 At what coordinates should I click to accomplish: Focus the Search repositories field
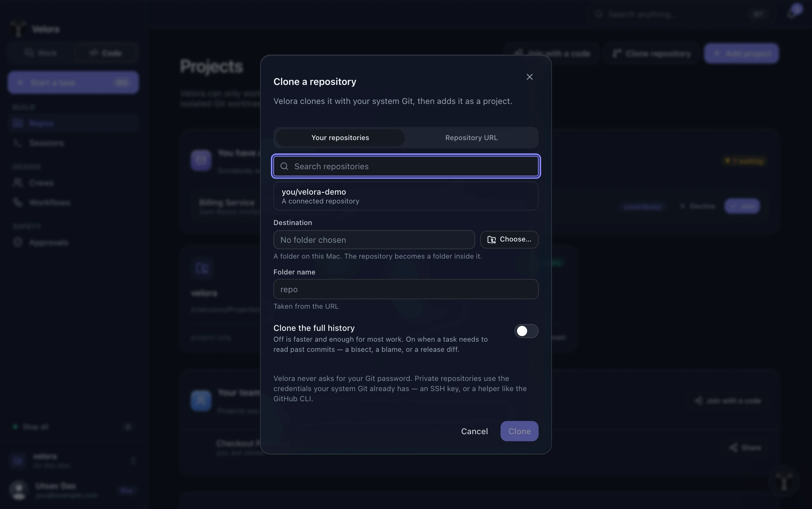406,166
